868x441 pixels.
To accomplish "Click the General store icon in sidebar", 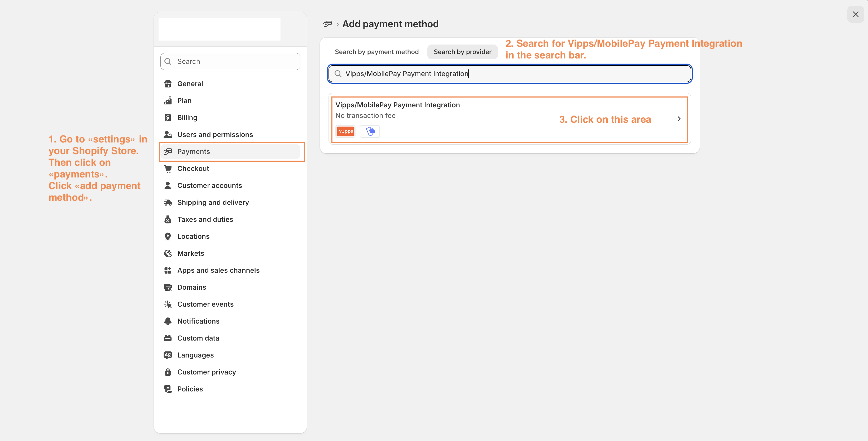I will tap(168, 84).
